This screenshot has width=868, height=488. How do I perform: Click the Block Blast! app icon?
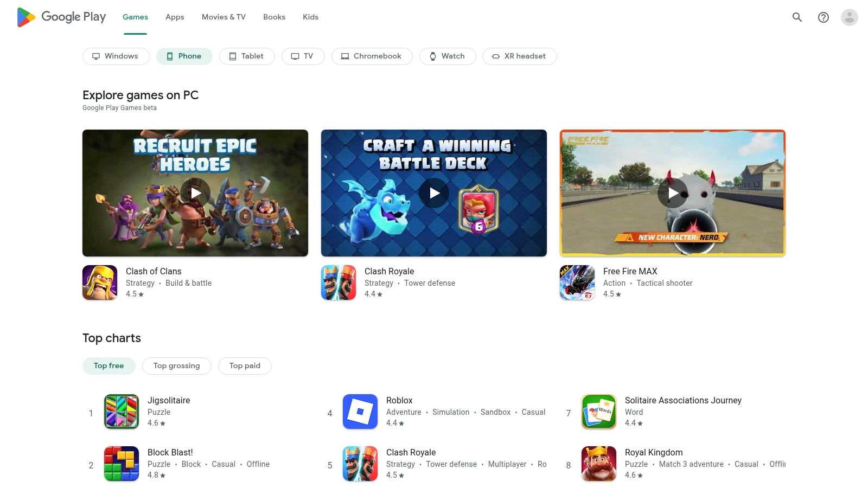pos(121,464)
